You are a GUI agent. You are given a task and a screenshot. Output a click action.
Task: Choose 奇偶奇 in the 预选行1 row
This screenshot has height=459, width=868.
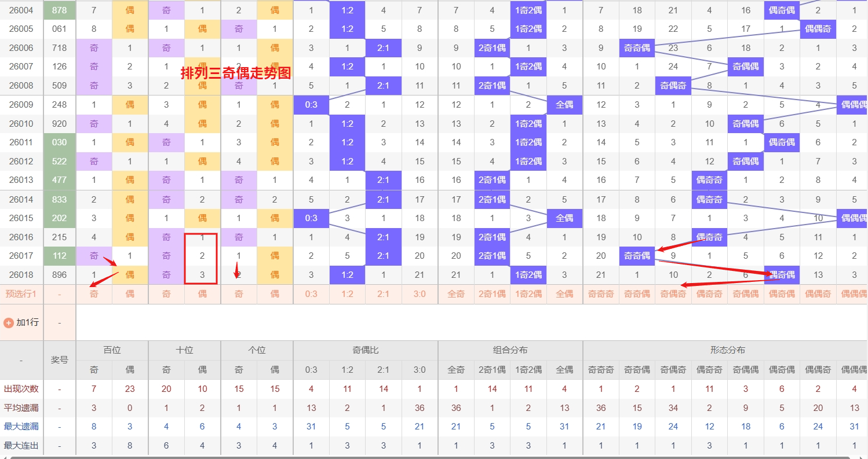click(x=673, y=294)
